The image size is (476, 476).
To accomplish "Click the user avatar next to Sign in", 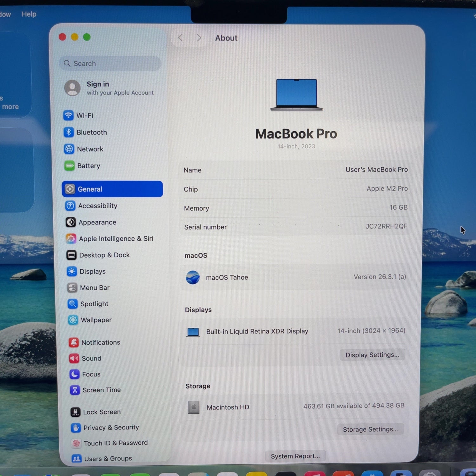I will (72, 88).
